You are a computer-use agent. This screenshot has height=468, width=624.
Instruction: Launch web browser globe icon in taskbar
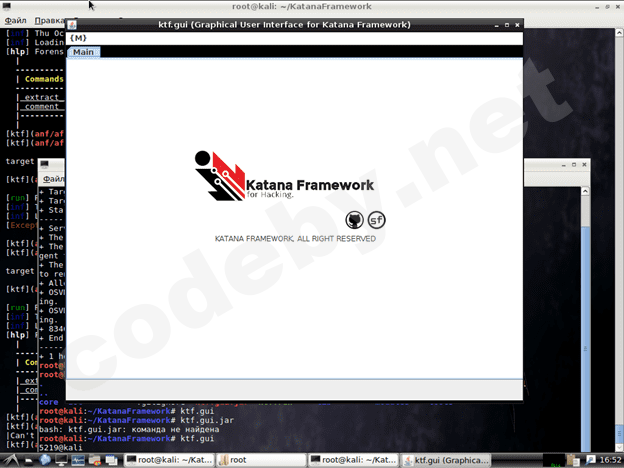(x=45, y=460)
